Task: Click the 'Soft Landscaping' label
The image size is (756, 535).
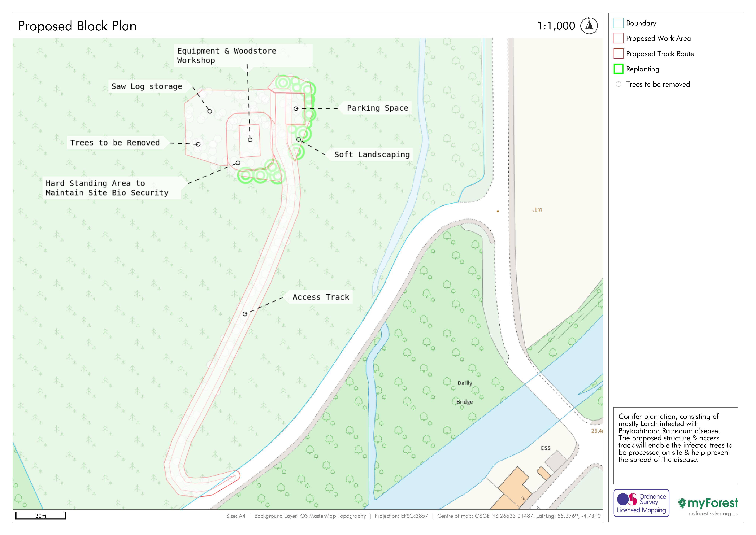Action: 372,155
